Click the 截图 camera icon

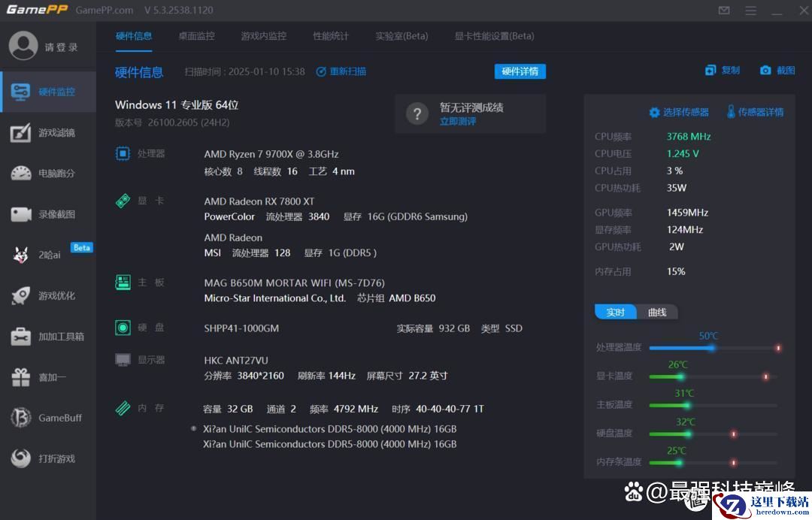pos(765,71)
